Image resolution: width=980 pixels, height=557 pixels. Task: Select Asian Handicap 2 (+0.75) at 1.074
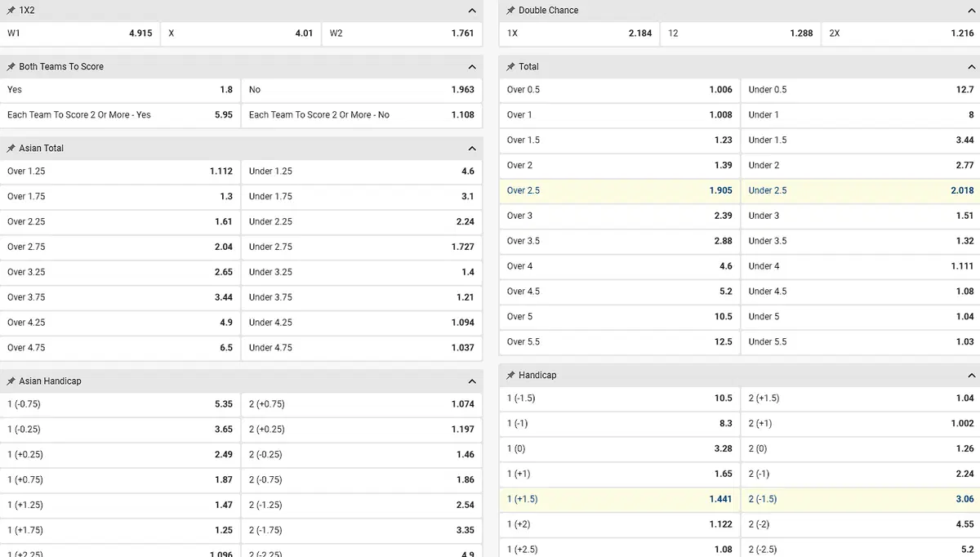[362, 404]
